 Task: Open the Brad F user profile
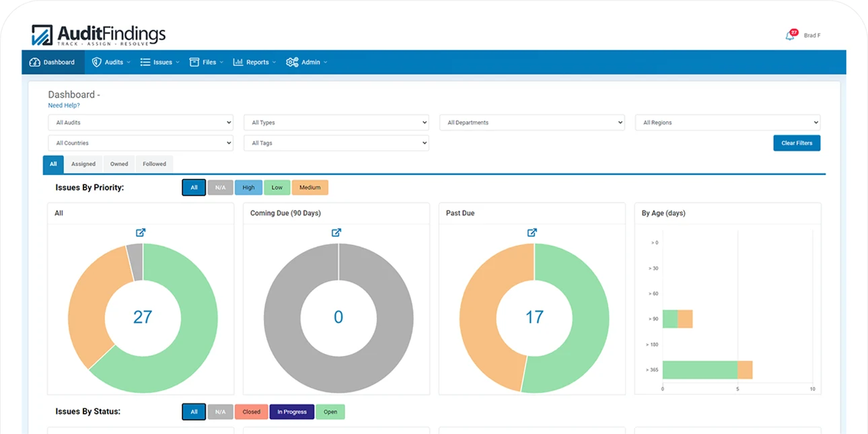(812, 36)
